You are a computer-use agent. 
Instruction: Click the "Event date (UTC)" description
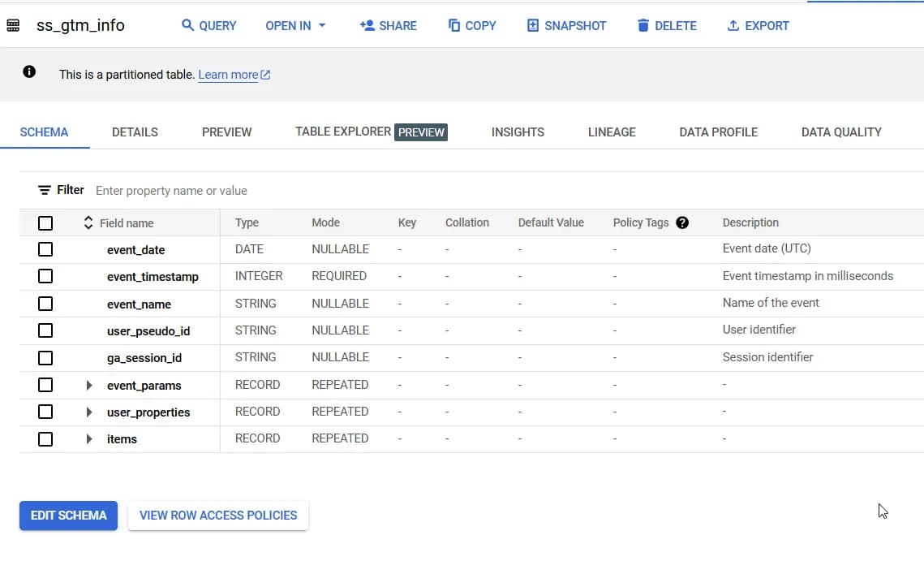(767, 248)
